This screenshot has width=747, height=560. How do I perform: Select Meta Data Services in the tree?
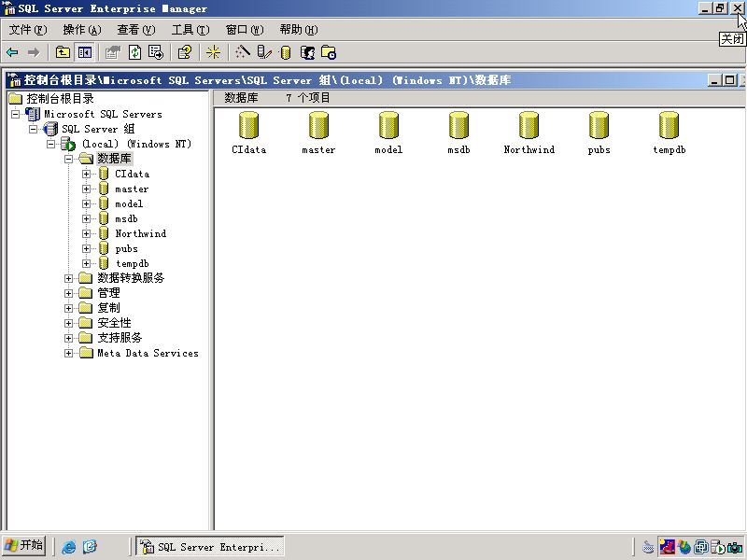[148, 353]
